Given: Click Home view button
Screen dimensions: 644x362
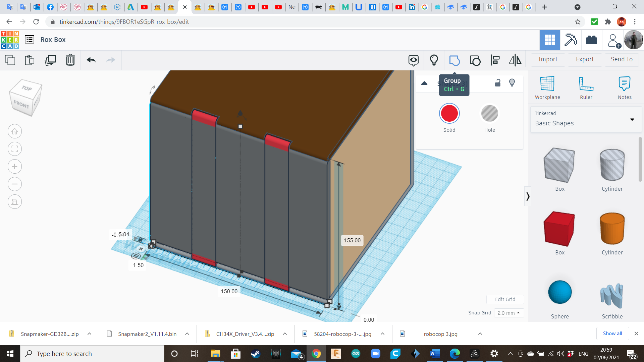Looking at the screenshot, I should pos(15,131).
